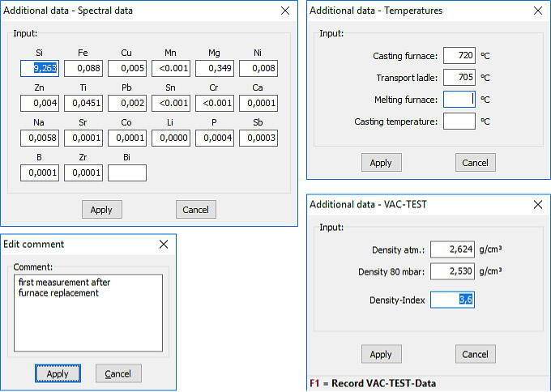Focus the Fe field showing 0,088
The height and width of the screenshot is (392, 551).
[83, 69]
